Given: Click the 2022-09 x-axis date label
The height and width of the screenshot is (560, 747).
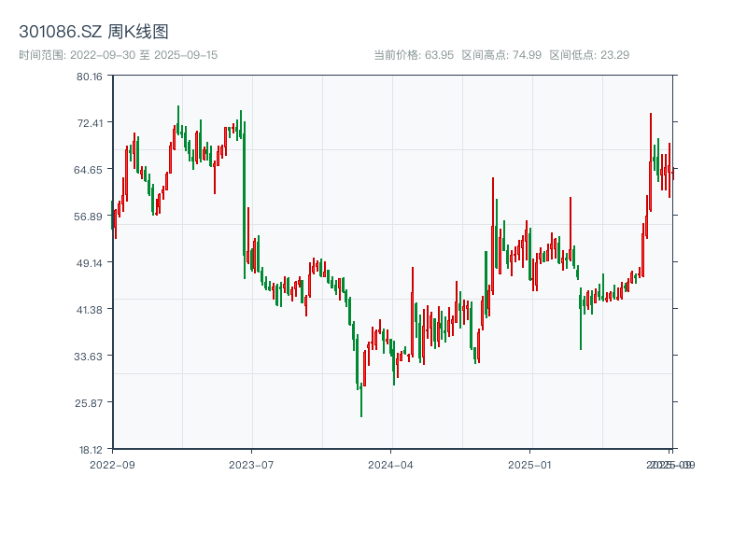Looking at the screenshot, I should [x=112, y=464].
